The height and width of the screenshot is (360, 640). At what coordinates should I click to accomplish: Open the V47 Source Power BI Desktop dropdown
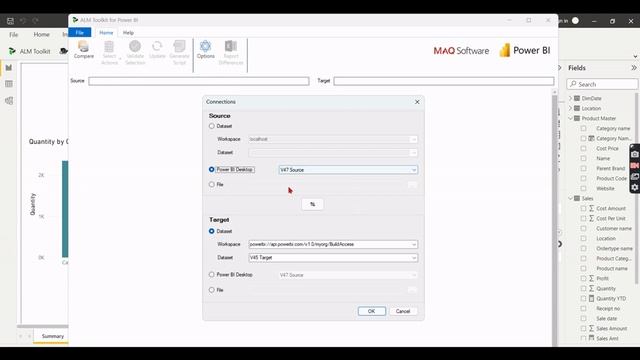348,170
